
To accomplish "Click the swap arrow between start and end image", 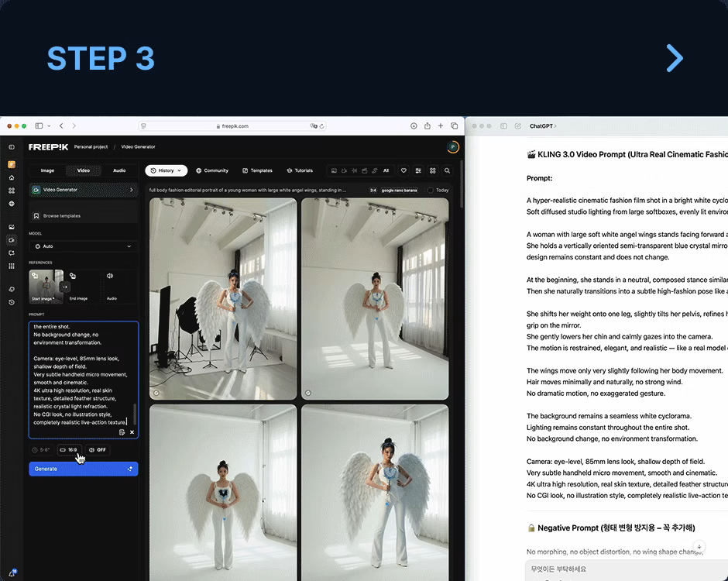I will [65, 287].
